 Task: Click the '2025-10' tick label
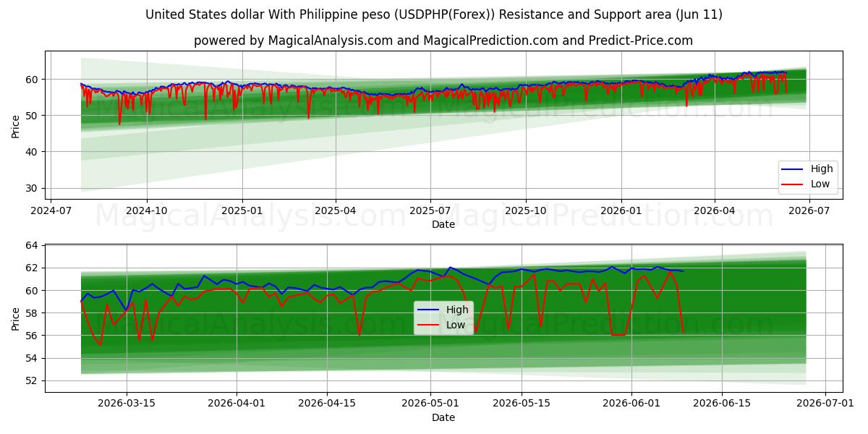coord(526,210)
